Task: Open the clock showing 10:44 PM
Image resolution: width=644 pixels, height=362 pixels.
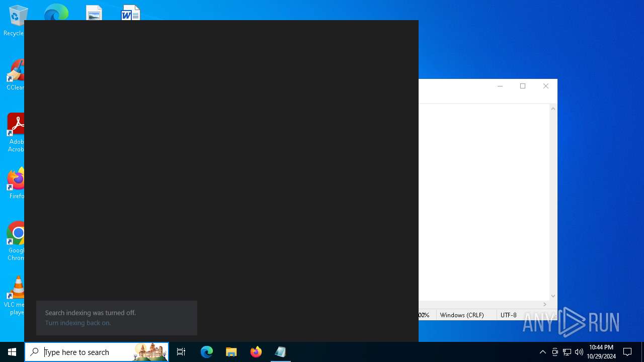Action: click(x=601, y=352)
